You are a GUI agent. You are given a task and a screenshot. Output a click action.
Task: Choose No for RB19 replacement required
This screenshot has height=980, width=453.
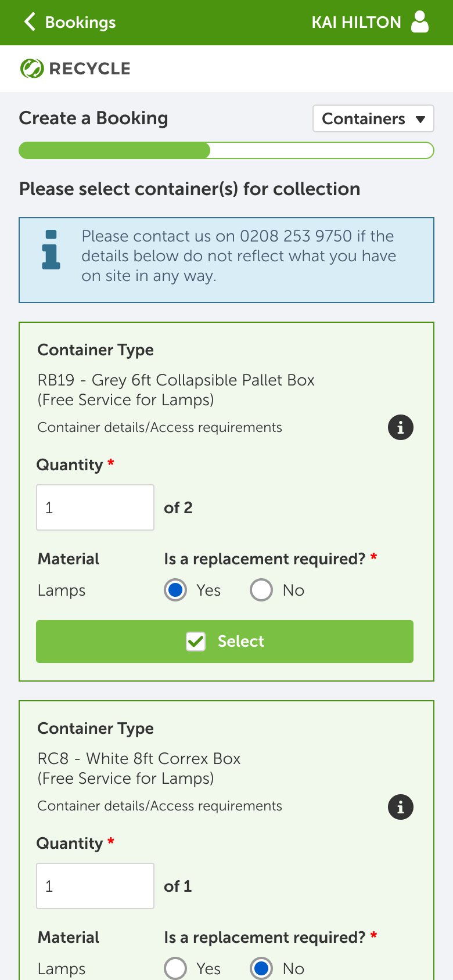coord(261,590)
